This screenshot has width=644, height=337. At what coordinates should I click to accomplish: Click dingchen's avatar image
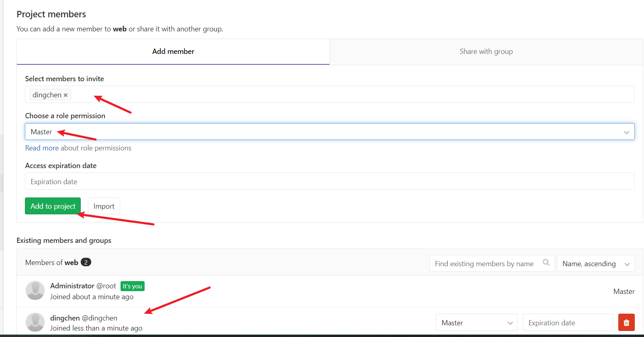pyautogui.click(x=35, y=322)
